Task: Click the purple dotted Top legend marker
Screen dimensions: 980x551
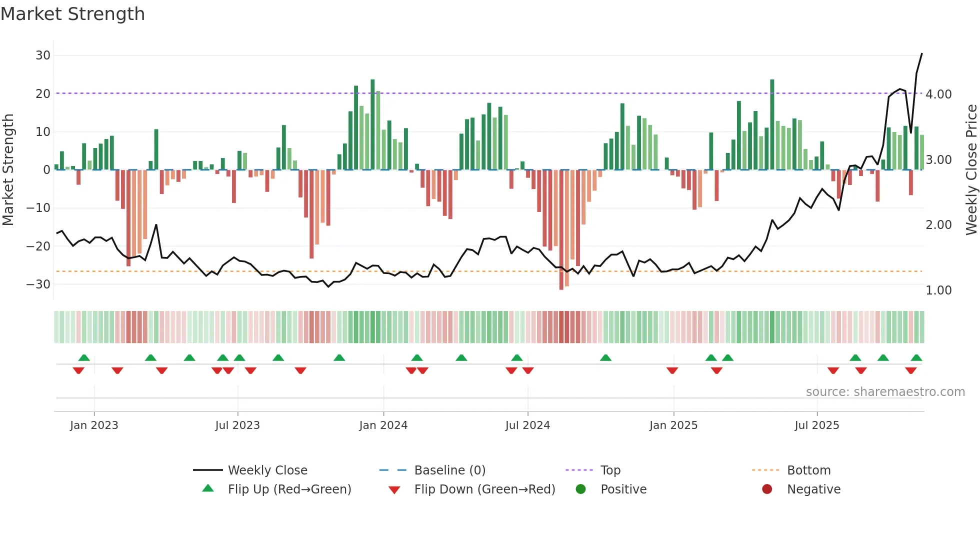Action: (579, 470)
